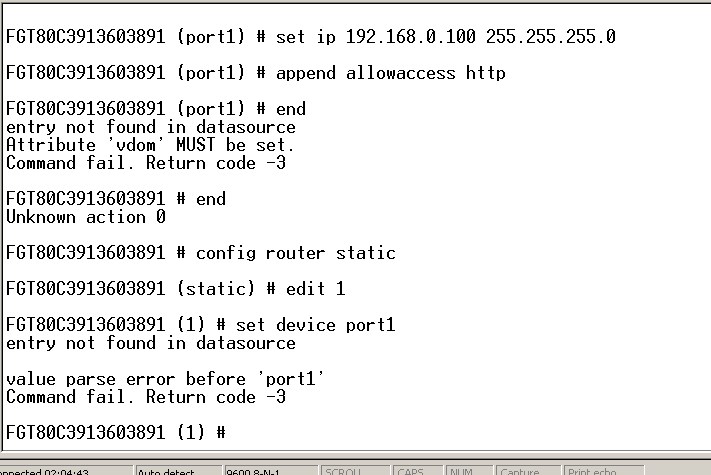
Task: Click the Print echo status indicator
Action: 598,470
